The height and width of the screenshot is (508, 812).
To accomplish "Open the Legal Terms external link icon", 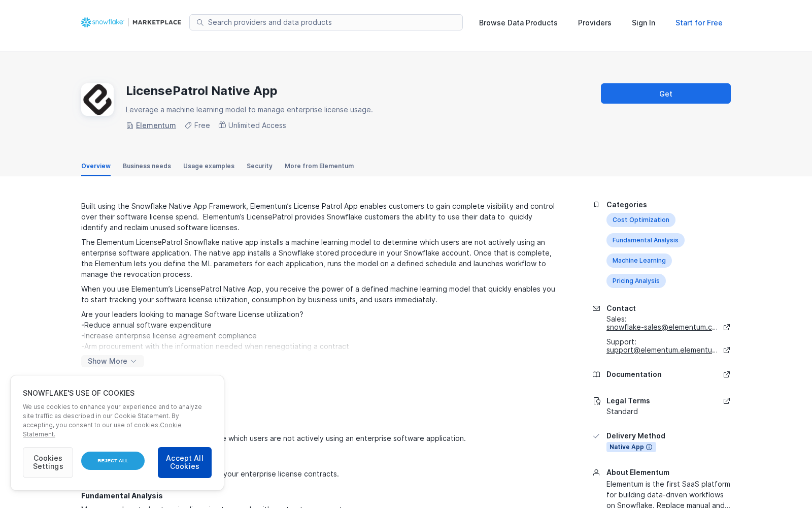I will (x=727, y=401).
